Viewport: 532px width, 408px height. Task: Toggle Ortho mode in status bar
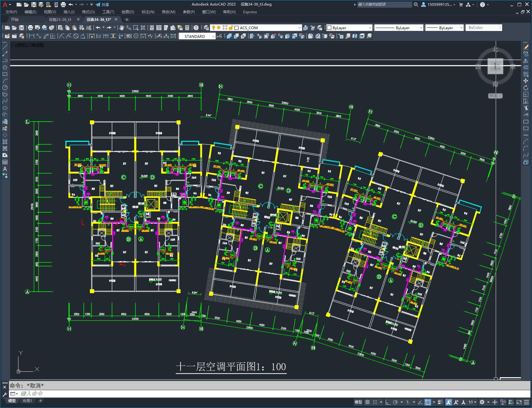point(388,402)
